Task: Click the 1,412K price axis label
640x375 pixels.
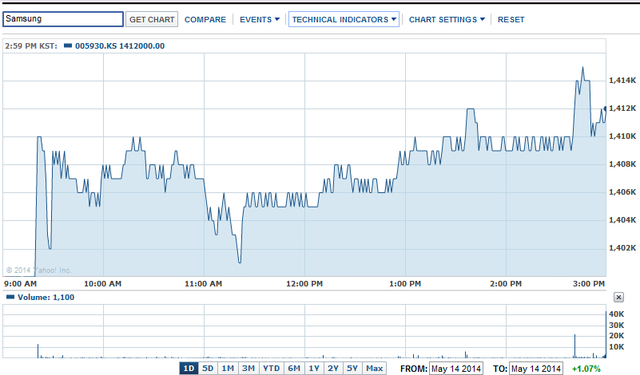Action: (622, 108)
